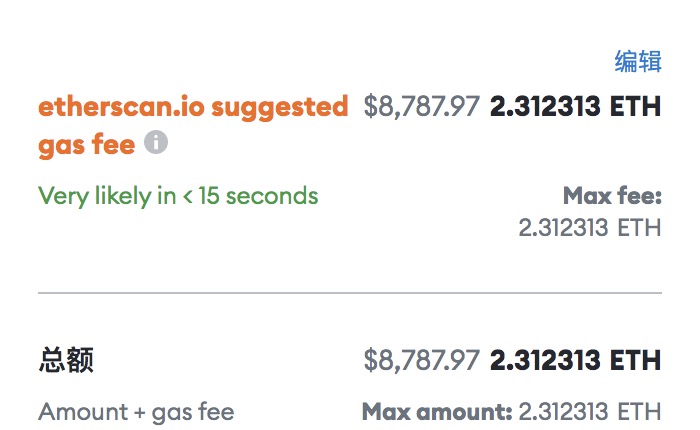
Task: Click the Max fee: label
Action: click(x=612, y=196)
